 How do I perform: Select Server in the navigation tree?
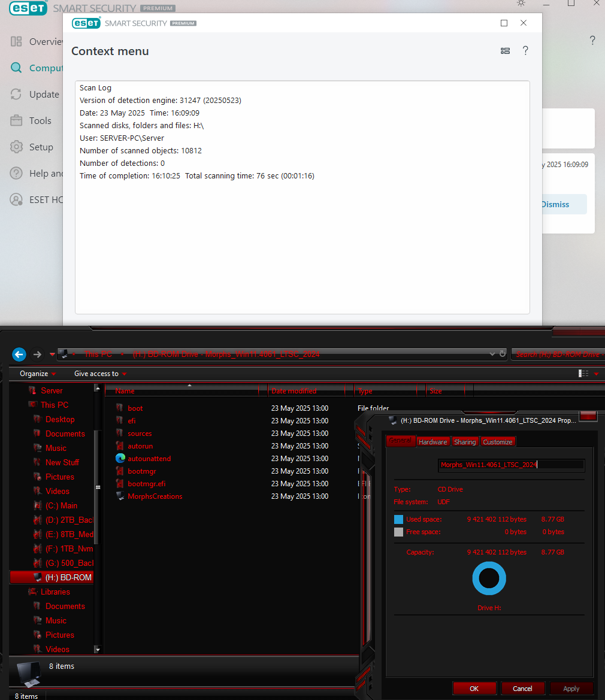click(x=52, y=390)
